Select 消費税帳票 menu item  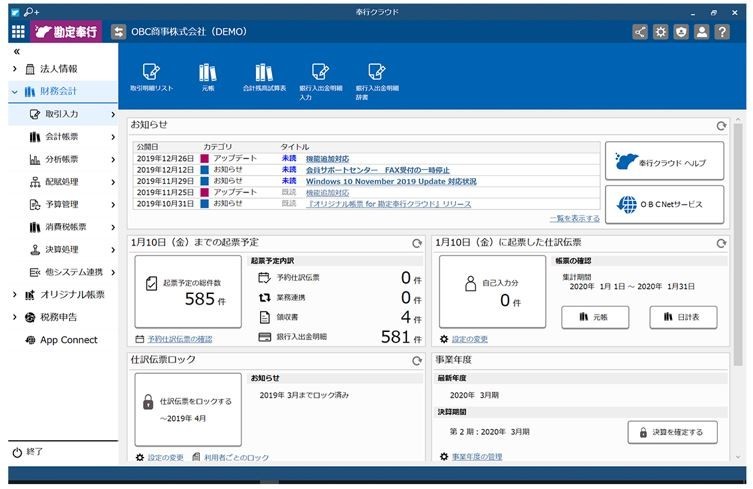pyautogui.click(x=63, y=227)
